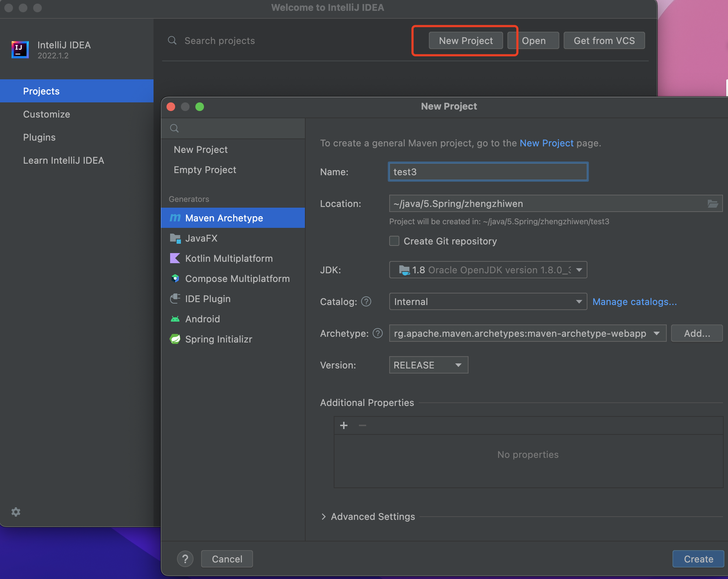Viewport: 728px width, 579px height.
Task: Remove property with minus icon
Action: click(x=363, y=425)
